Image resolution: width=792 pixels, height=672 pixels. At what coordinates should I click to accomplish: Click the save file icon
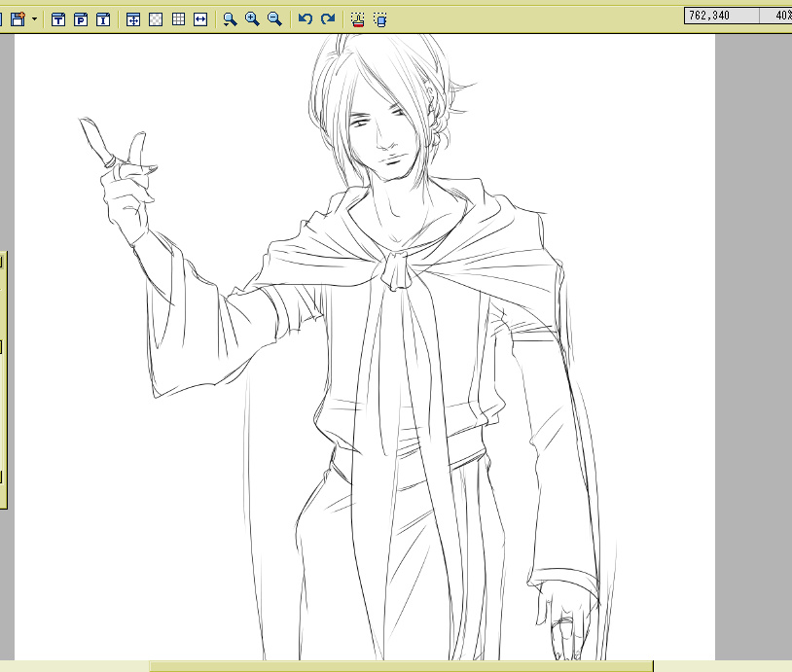[18, 18]
